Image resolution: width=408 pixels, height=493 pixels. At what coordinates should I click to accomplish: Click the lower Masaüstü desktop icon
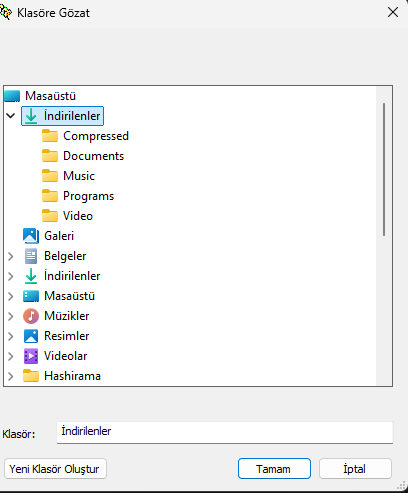click(31, 296)
